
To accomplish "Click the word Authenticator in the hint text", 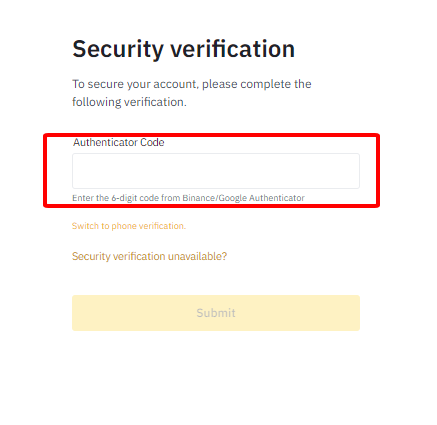I will pos(277,198).
